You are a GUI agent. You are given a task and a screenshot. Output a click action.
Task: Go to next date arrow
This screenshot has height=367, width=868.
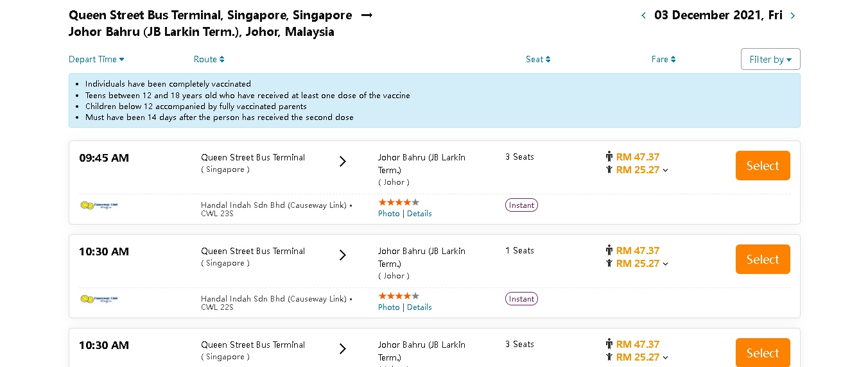pos(793,16)
